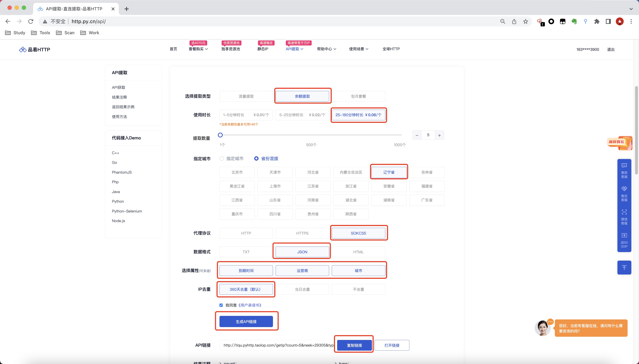The height and width of the screenshot is (364, 639).
Task: Click the 生成API链接 button
Action: (246, 322)
